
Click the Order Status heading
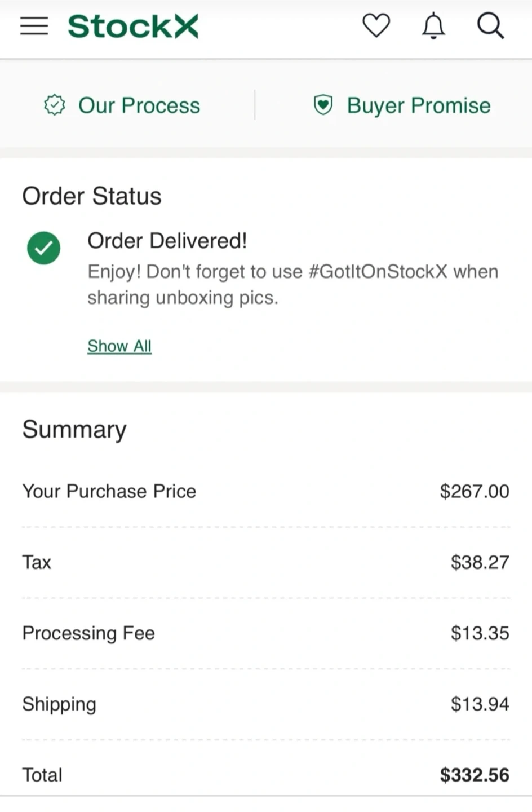[x=92, y=196]
